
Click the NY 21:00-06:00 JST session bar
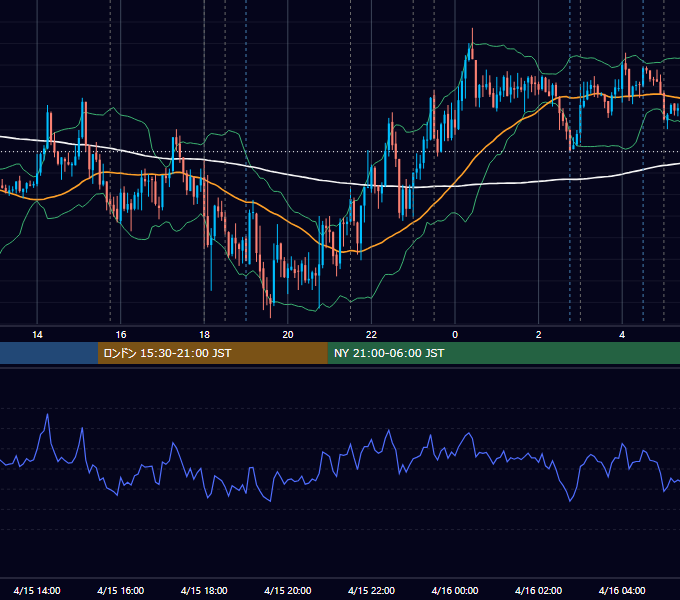click(x=503, y=353)
